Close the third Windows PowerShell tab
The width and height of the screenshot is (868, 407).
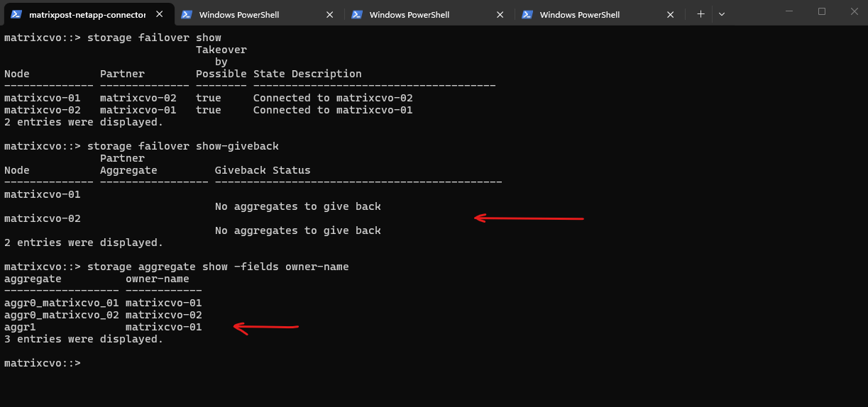tap(500, 14)
